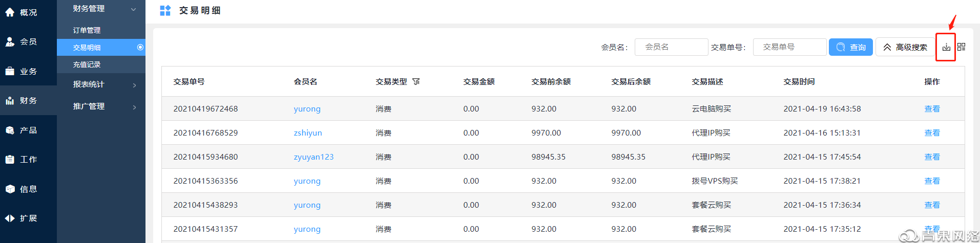The height and width of the screenshot is (243, 980).
Task: Click the 查询 search button
Action: [850, 47]
